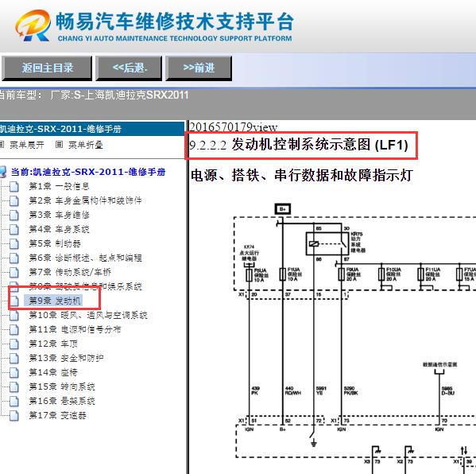
Task: Open 第11章 电源和信号分布
Action: click(75, 329)
